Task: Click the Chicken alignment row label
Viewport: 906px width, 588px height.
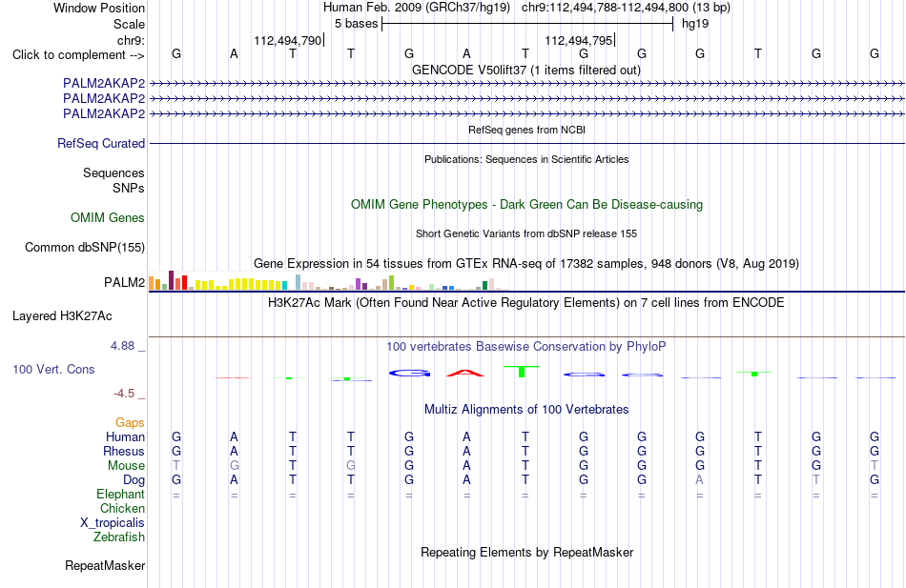Action: (122, 508)
